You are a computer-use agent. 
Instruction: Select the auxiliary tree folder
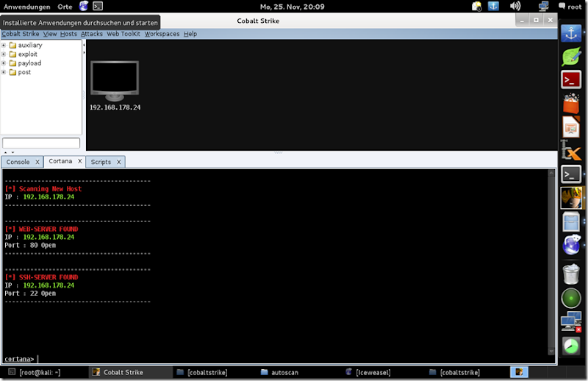click(x=26, y=45)
